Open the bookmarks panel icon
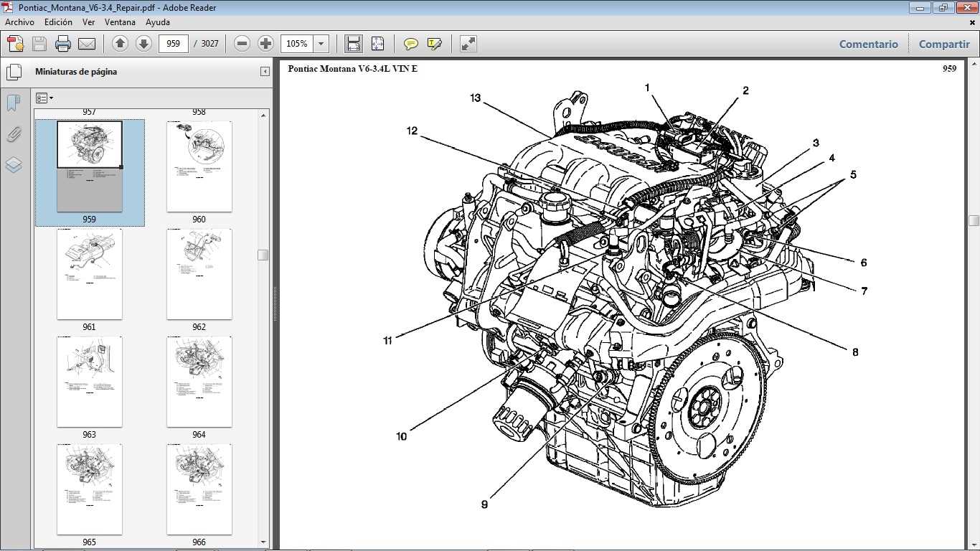 click(14, 103)
